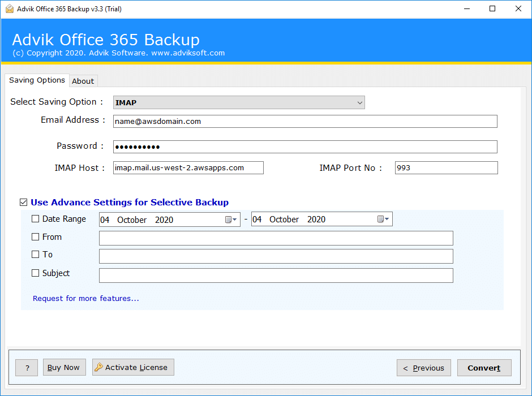Open help with the question mark button
Viewport: 532px width, 396px height.
pyautogui.click(x=27, y=368)
